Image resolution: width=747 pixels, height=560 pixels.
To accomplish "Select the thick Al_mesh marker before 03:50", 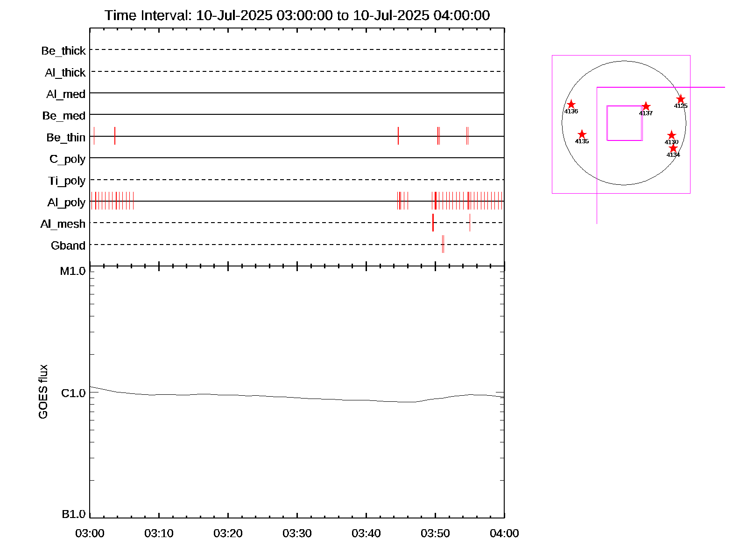I will (433, 223).
